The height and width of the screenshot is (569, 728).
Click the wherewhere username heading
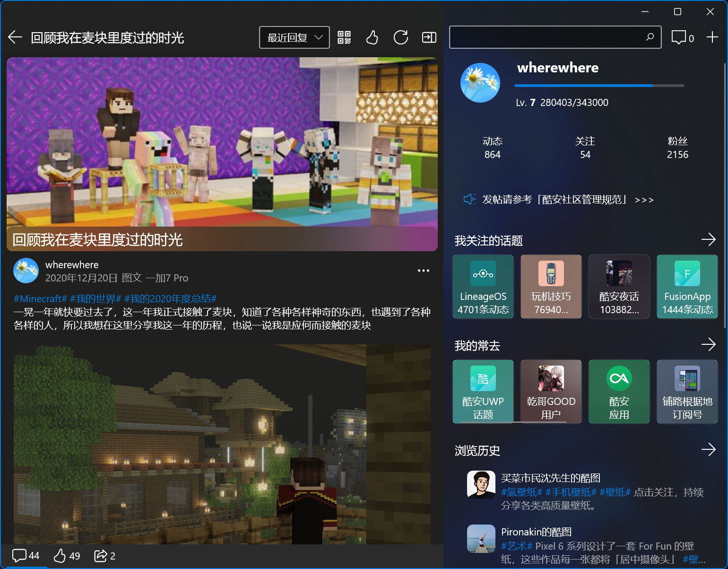558,68
